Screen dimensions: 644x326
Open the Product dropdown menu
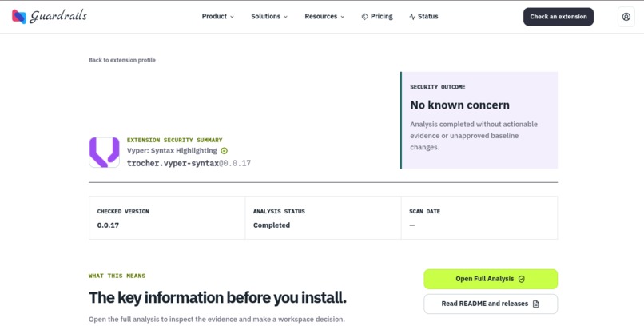tap(217, 17)
